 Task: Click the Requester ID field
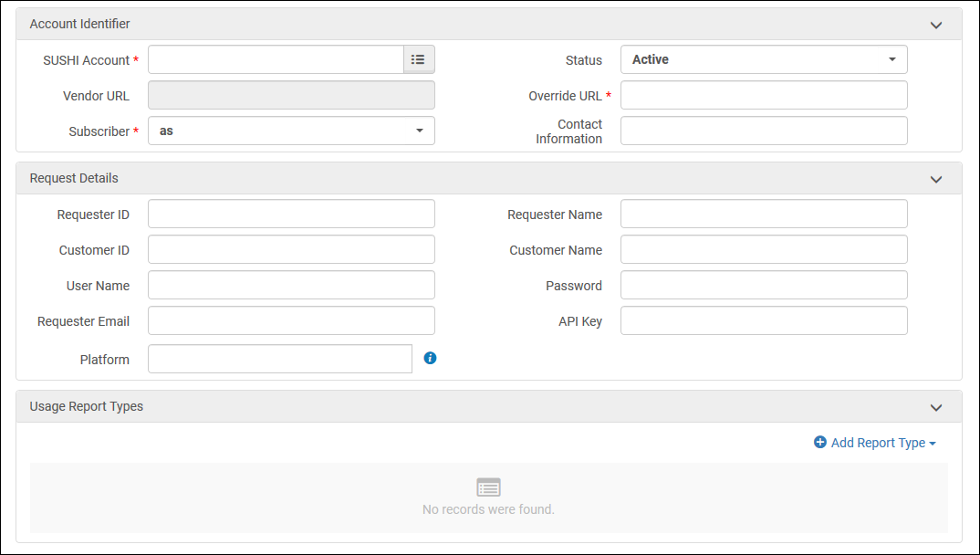click(290, 214)
